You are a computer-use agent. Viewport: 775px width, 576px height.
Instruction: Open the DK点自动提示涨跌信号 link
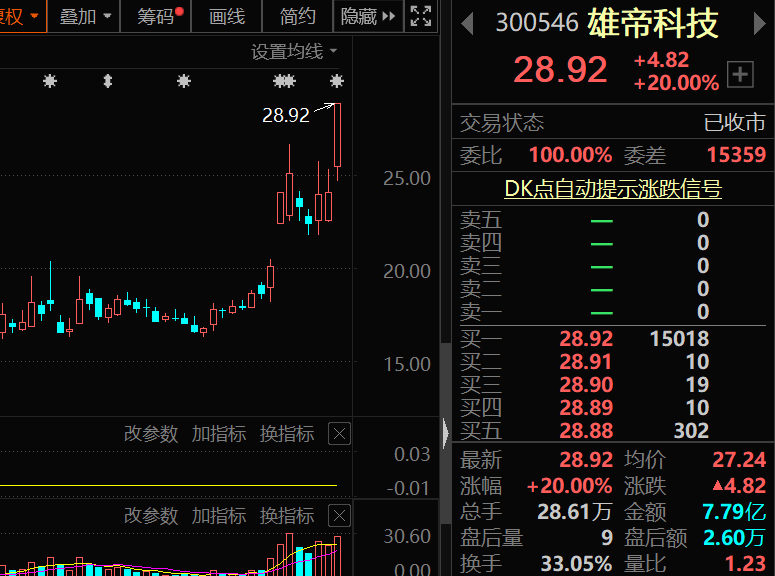click(x=612, y=189)
